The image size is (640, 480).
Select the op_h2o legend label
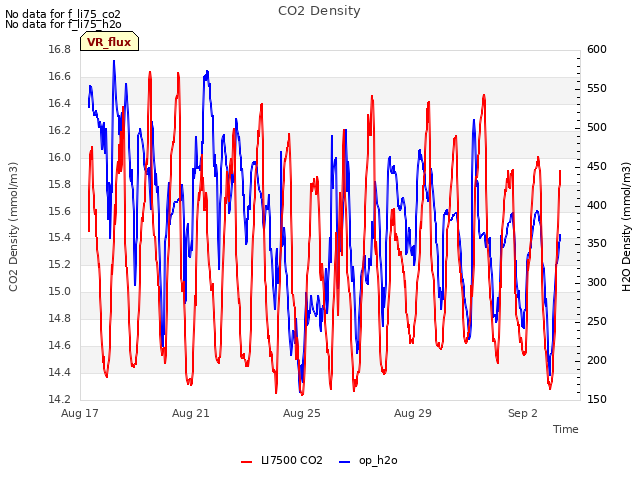pos(378,460)
